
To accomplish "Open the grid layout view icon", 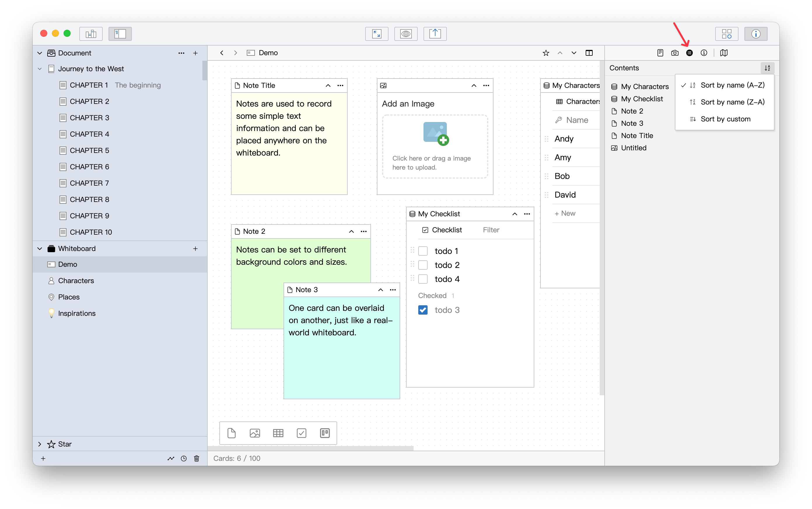I will point(727,34).
